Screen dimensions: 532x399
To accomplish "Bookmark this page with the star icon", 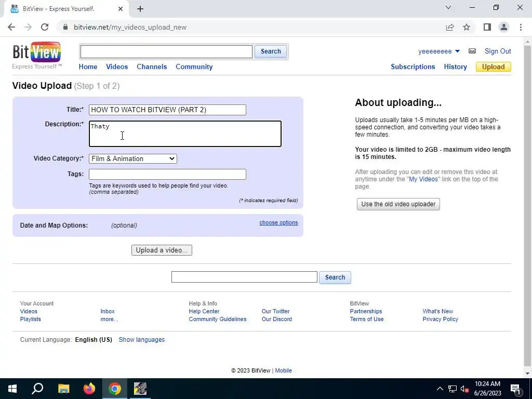I will pos(467,27).
